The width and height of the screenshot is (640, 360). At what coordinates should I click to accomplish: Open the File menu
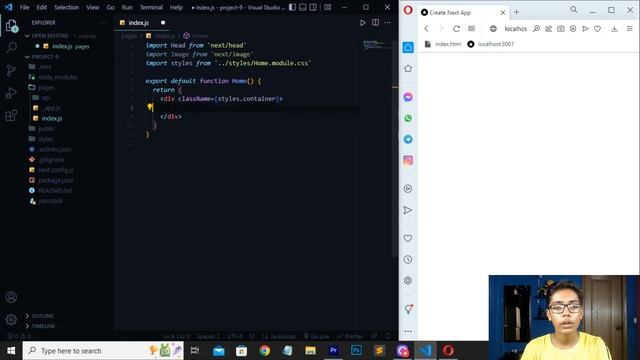(24, 7)
